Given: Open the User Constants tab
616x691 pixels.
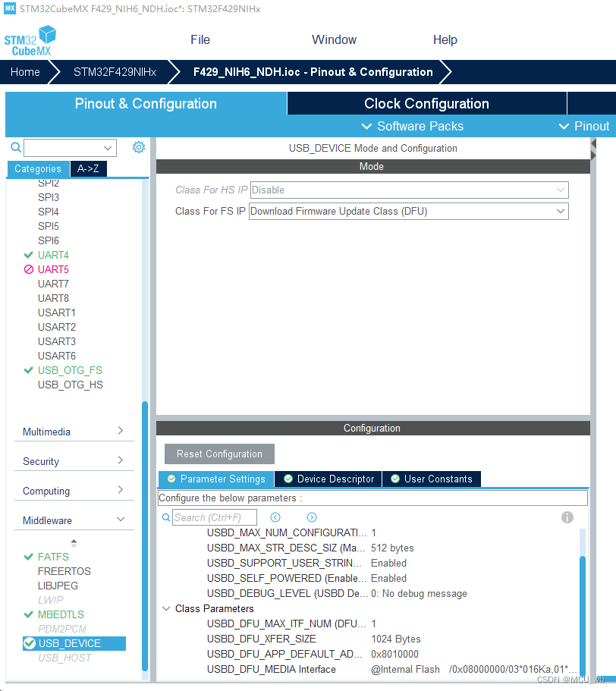Looking at the screenshot, I should 432,479.
